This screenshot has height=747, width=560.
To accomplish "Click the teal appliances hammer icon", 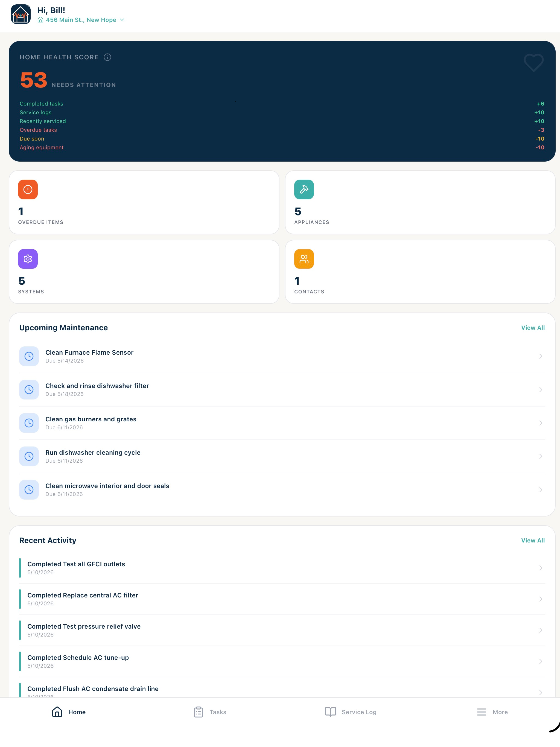I will [x=304, y=189].
